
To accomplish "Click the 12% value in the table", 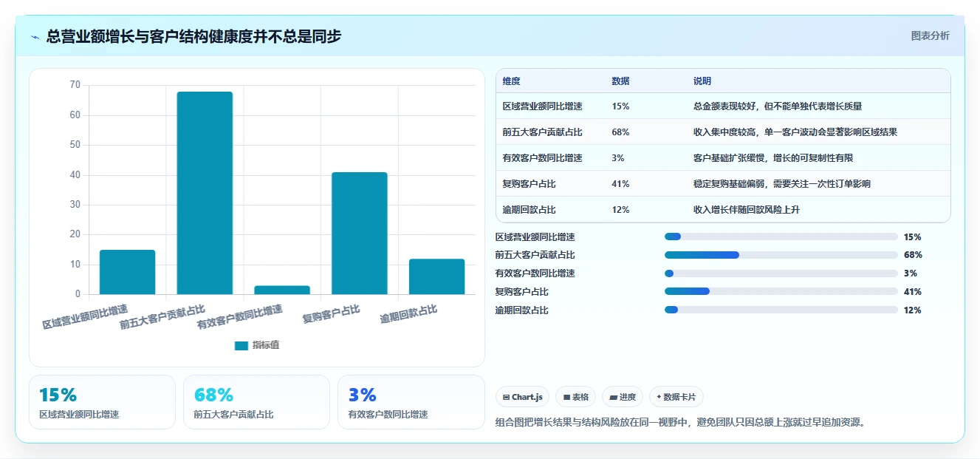I will tap(620, 210).
